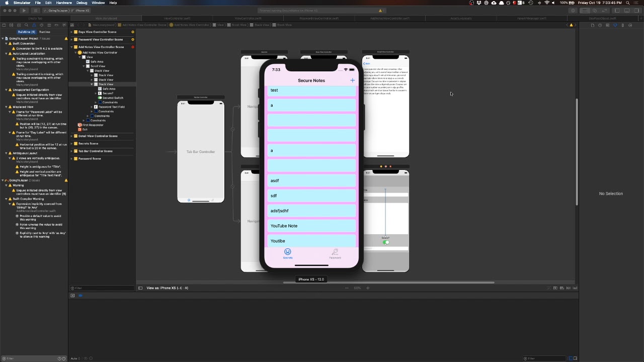Open the 'test' note row

click(x=311, y=90)
